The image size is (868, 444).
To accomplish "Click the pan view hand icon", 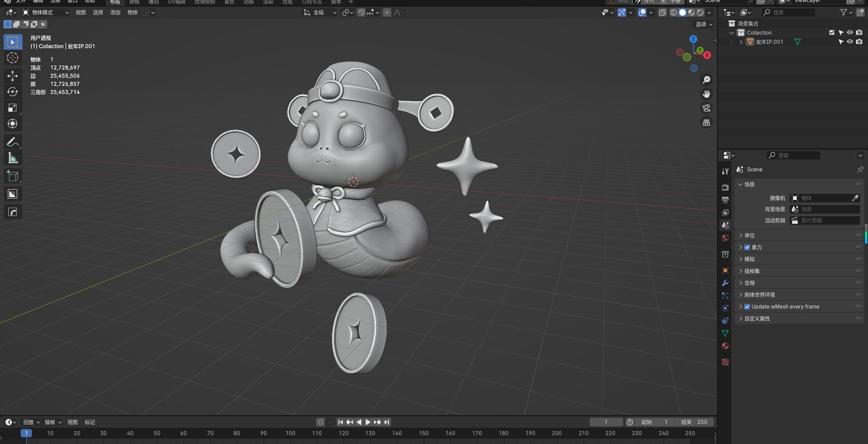I will pos(706,94).
